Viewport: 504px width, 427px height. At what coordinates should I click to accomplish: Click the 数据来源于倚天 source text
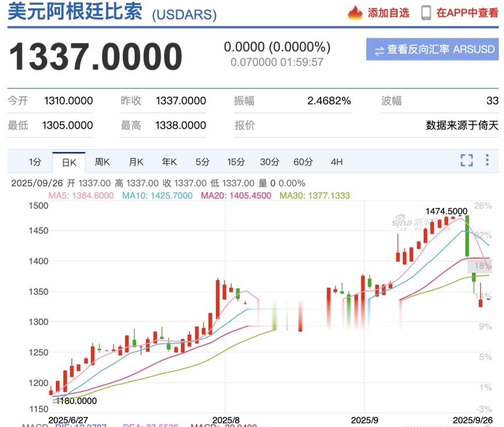(462, 125)
